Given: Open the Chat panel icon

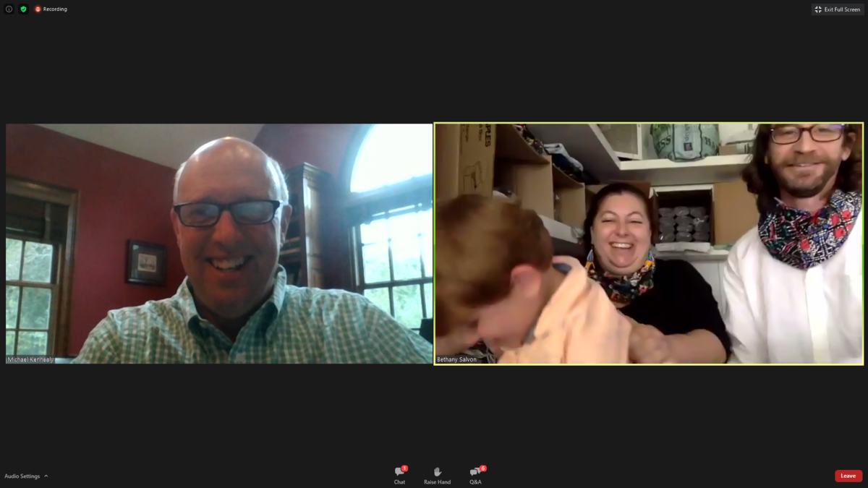Looking at the screenshot, I should point(399,472).
